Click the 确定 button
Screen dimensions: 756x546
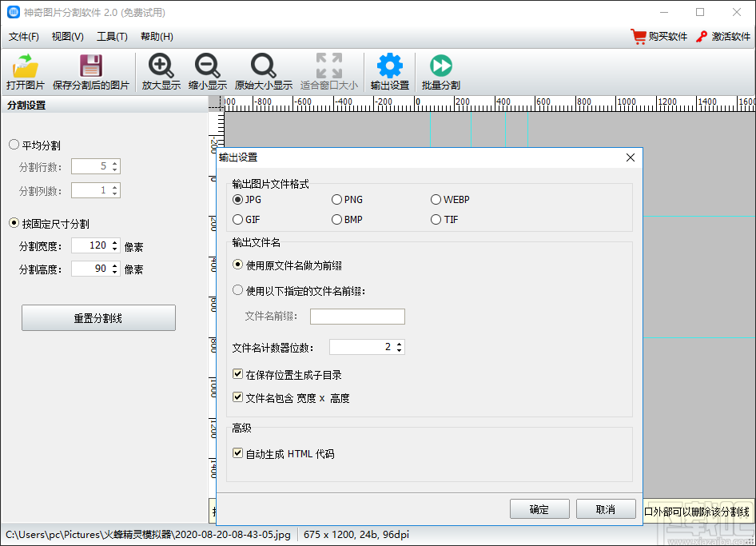point(539,509)
